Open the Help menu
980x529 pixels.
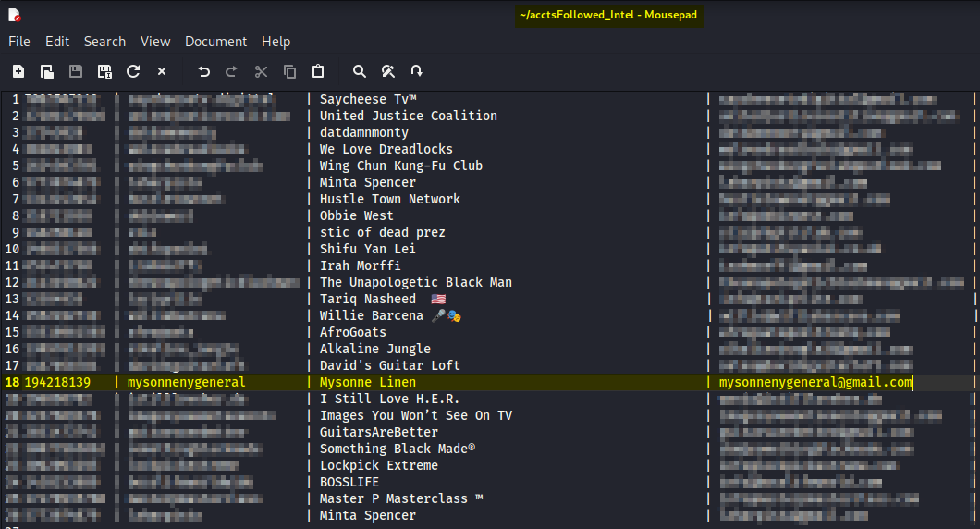coord(276,42)
